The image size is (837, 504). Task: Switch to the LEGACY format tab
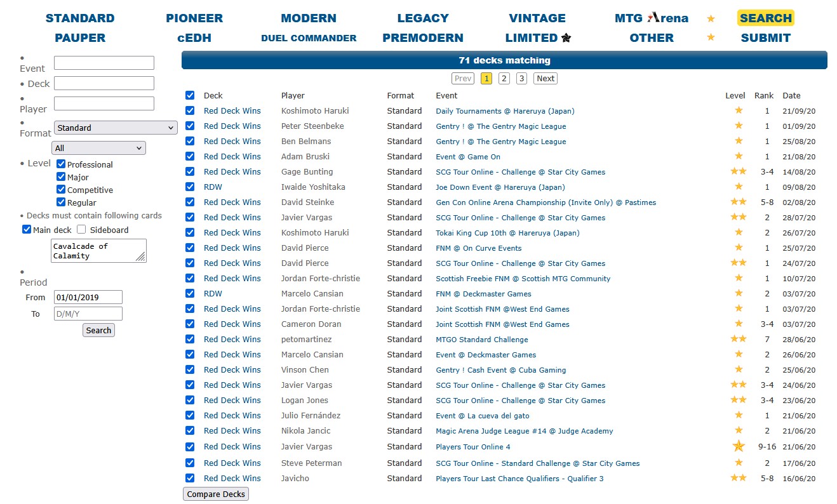tap(423, 18)
